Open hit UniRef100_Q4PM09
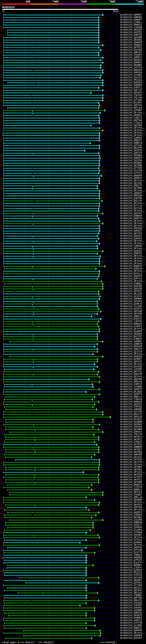 point(131,631)
